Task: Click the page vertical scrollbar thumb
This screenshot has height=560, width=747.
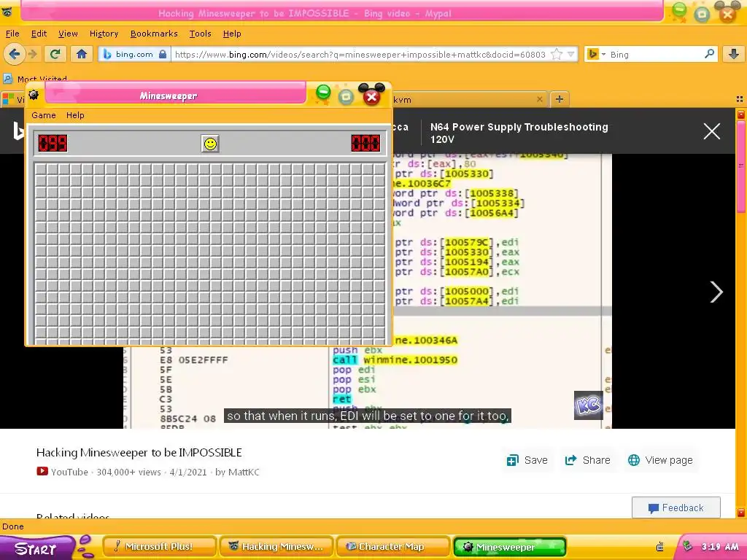Action: pos(741,167)
